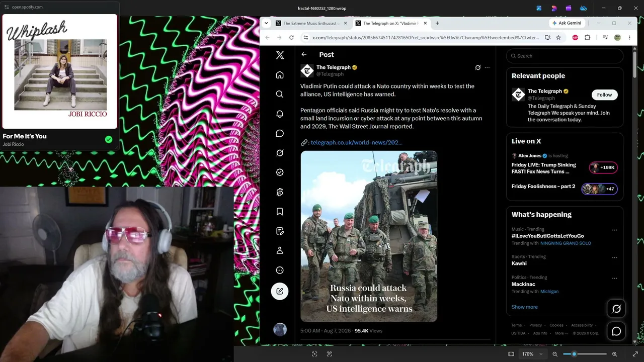Open options for Mackinac trend

click(614, 278)
